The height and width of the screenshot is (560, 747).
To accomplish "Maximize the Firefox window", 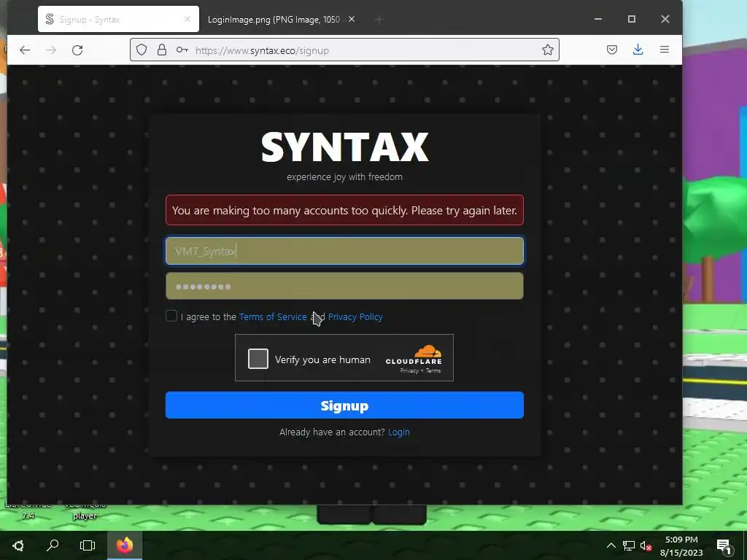I will pos(632,19).
